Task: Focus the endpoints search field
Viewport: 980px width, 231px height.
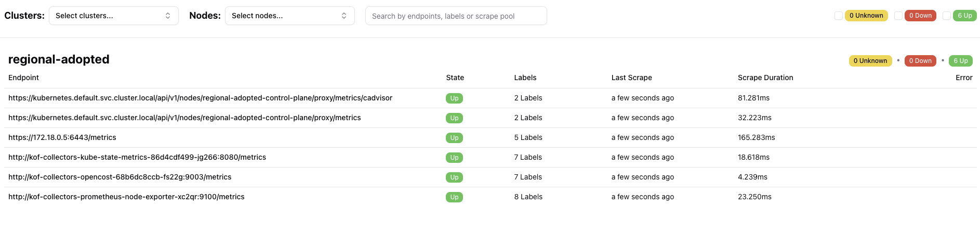Action: click(456, 16)
